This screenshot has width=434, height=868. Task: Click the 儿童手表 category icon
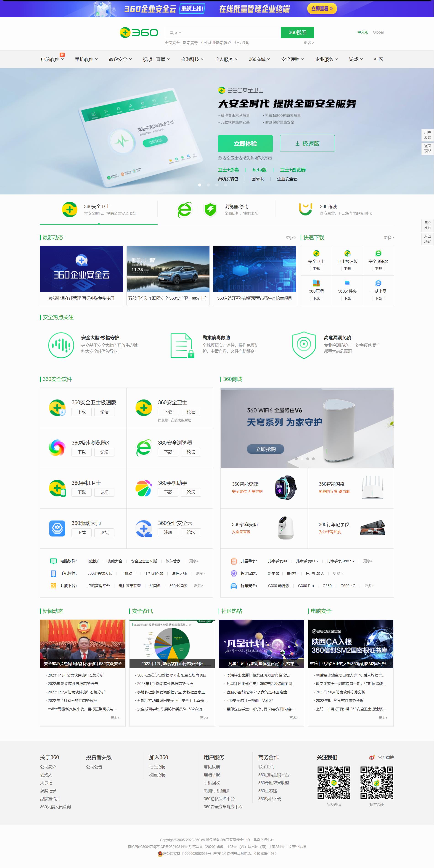tap(234, 561)
